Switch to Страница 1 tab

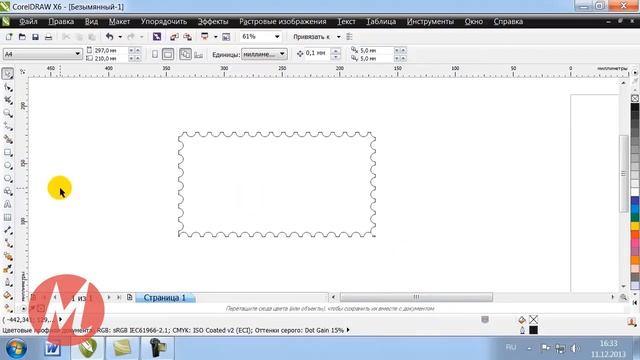(164, 298)
